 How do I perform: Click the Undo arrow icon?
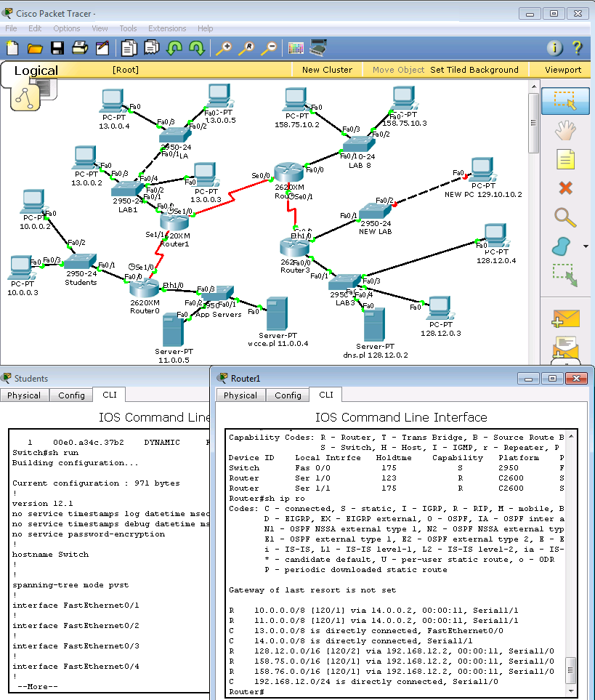pyautogui.click(x=174, y=48)
